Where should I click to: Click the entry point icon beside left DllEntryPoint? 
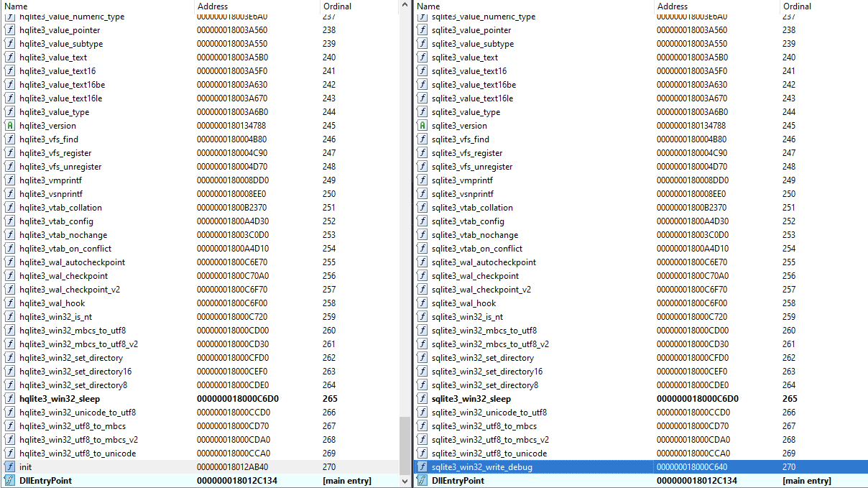pos(10,481)
